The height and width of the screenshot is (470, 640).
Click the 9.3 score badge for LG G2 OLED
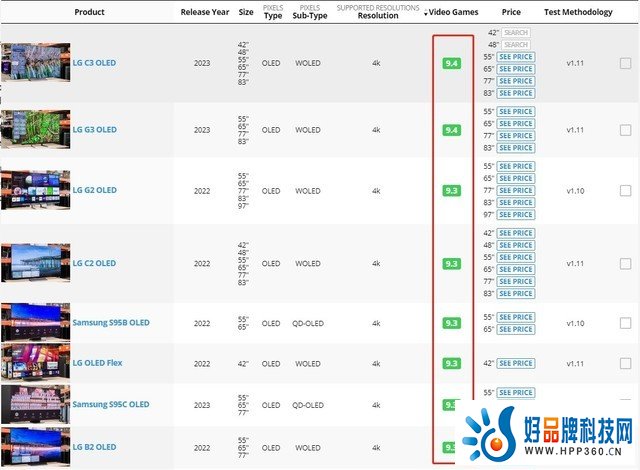point(452,191)
